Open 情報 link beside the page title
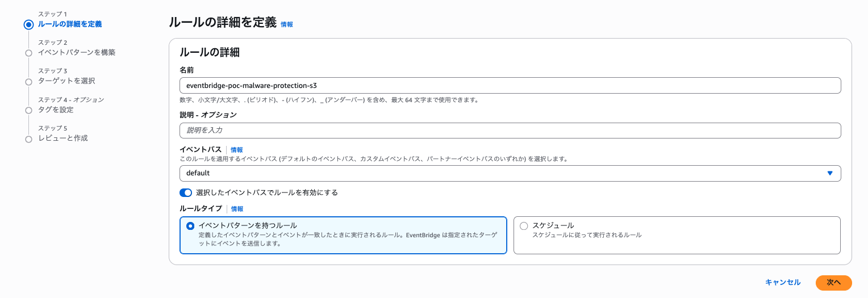 (287, 24)
